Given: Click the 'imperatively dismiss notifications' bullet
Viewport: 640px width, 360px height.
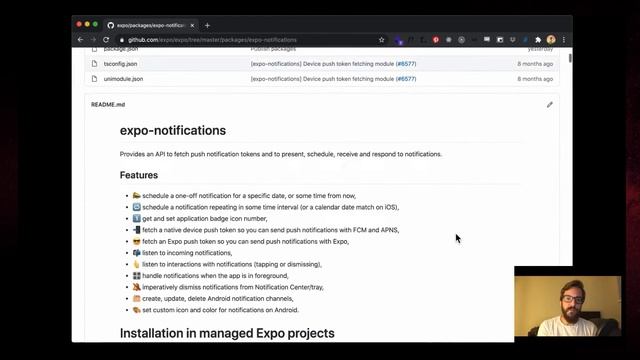Looking at the screenshot, I should (x=233, y=287).
